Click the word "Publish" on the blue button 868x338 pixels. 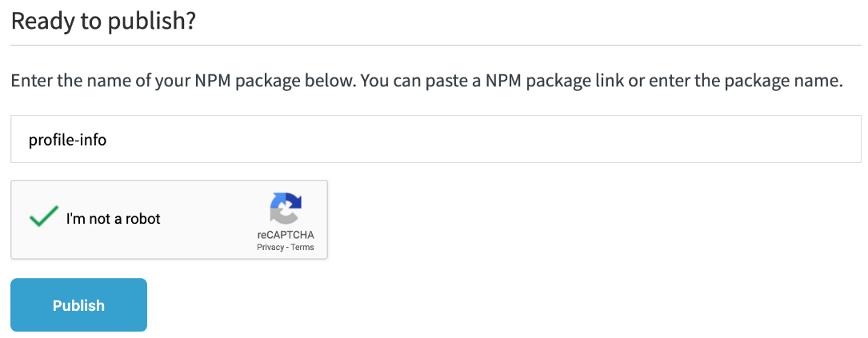pyautogui.click(x=78, y=305)
